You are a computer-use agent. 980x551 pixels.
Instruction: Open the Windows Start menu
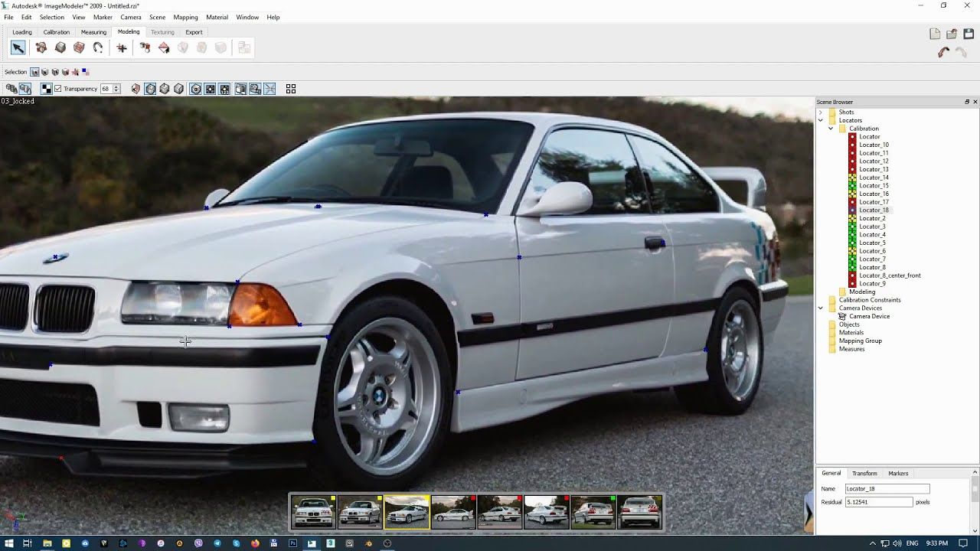8,545
